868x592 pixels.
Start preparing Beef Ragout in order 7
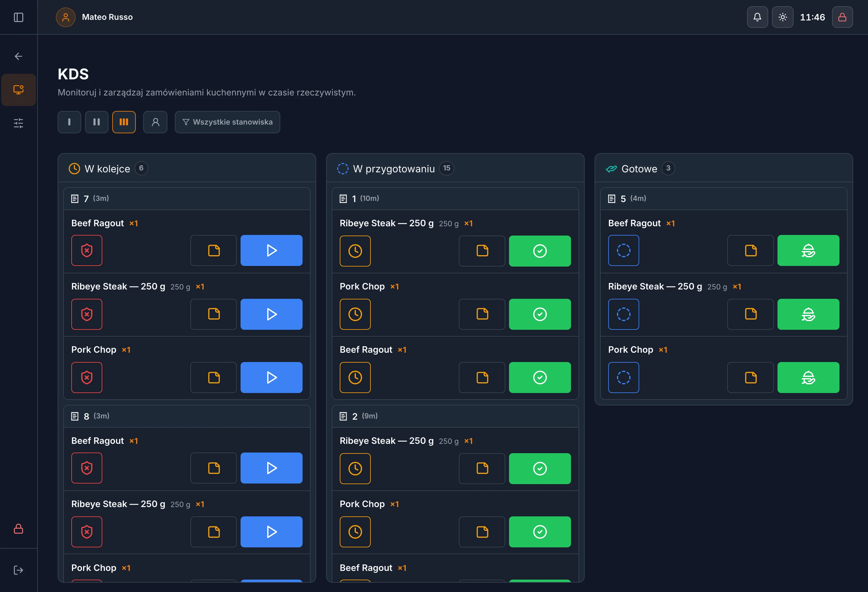coord(271,250)
